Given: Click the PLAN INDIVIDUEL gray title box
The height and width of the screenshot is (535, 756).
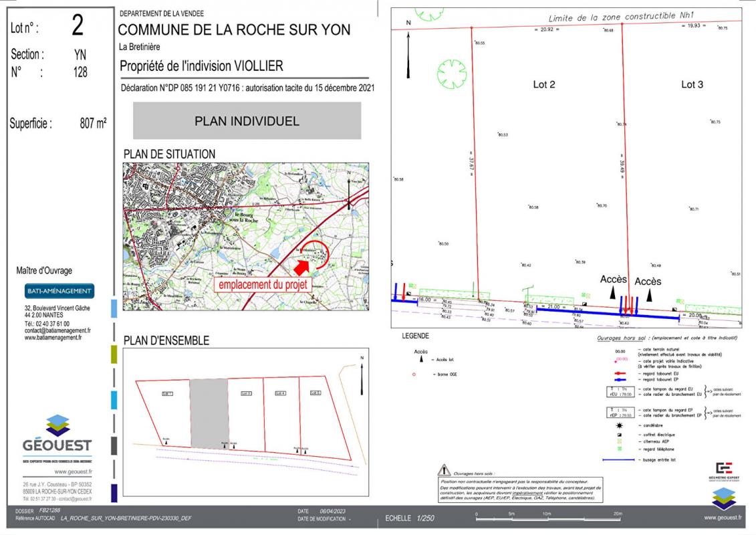Looking at the screenshot, I should click(x=247, y=121).
